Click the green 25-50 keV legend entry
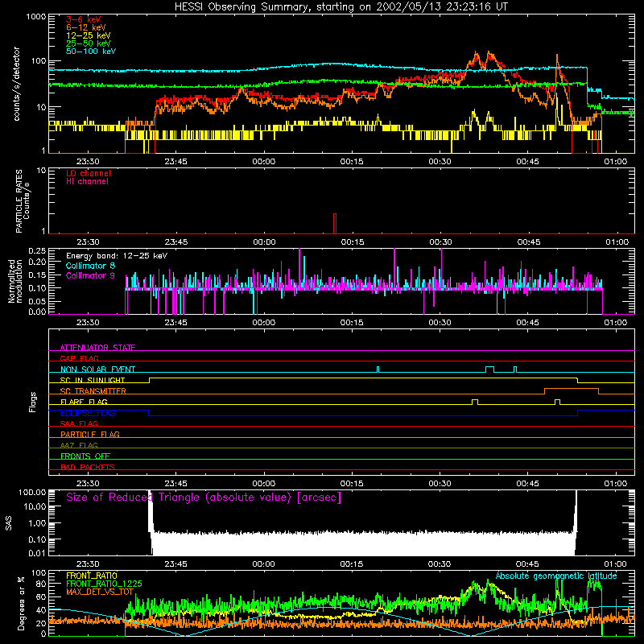Image resolution: width=644 pixels, height=644 pixels. point(89,43)
